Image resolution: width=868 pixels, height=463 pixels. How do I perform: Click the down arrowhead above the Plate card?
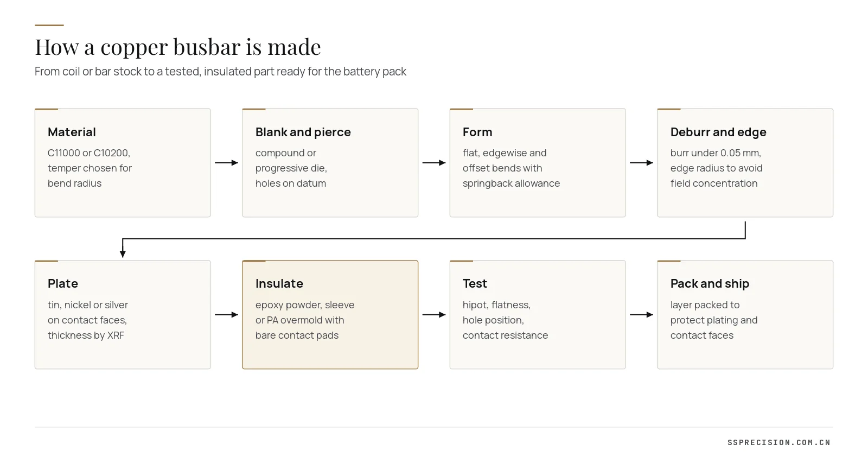[x=123, y=253]
